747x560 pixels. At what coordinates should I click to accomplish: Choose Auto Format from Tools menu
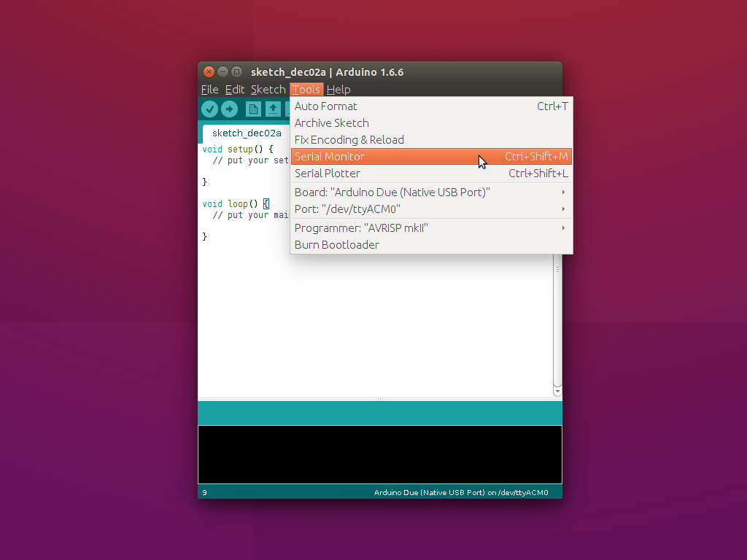[431, 106]
